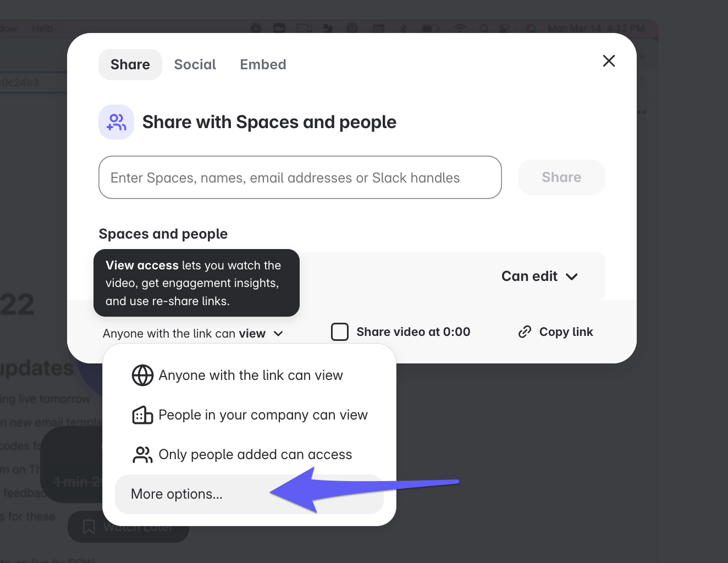
Task: Switch to the Social tab
Action: 195,65
